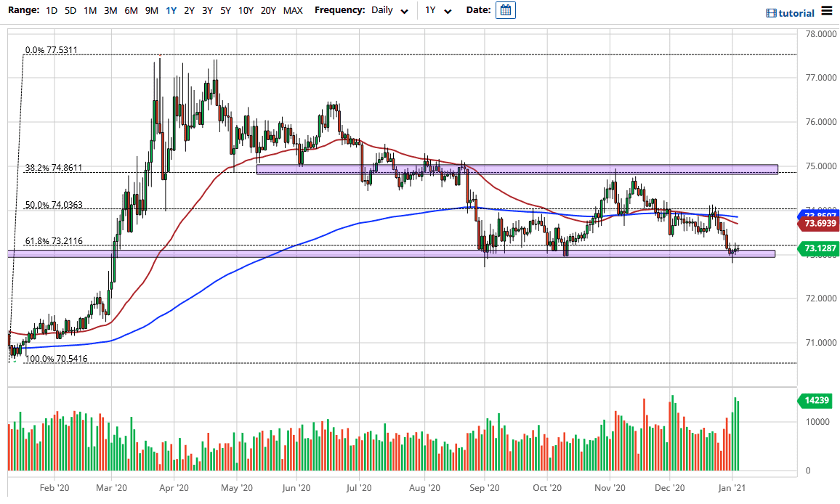
Task: Click the 20Y range link
Action: tap(267, 11)
